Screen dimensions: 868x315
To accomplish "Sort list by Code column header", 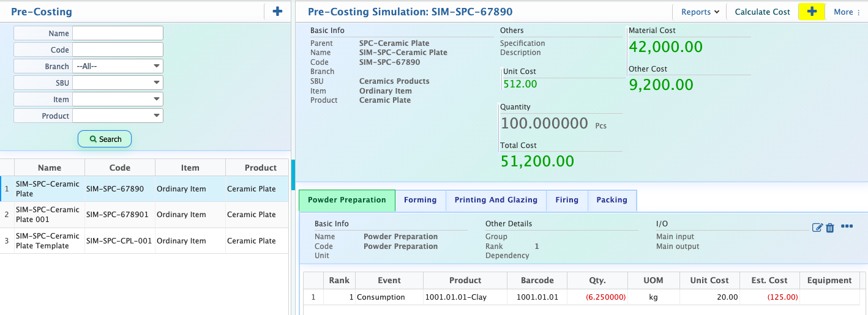I will pos(120,168).
